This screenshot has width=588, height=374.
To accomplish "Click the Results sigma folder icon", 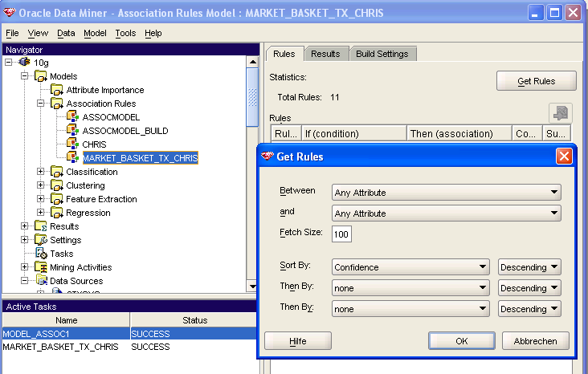I will 40,226.
